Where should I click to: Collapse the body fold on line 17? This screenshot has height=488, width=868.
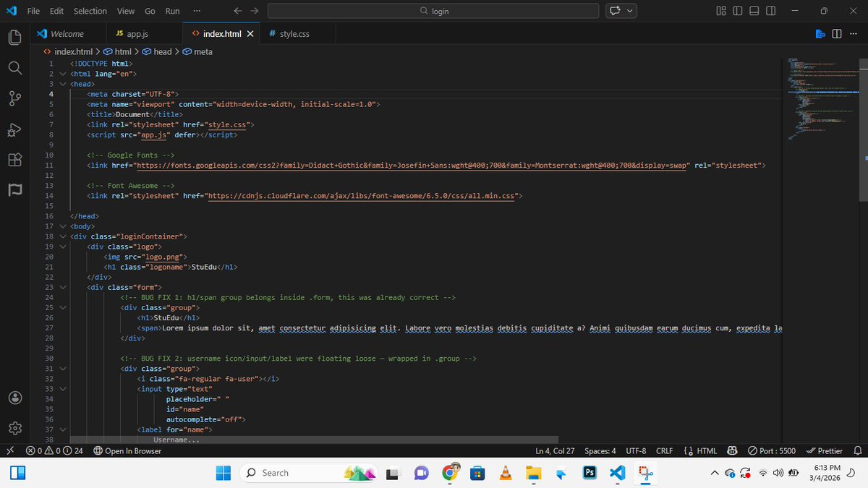(63, 226)
